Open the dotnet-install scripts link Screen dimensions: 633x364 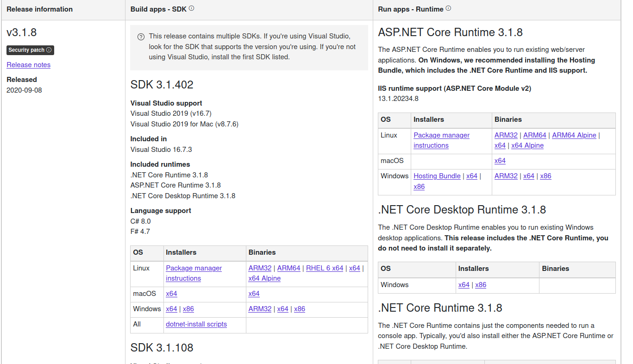[196, 324]
